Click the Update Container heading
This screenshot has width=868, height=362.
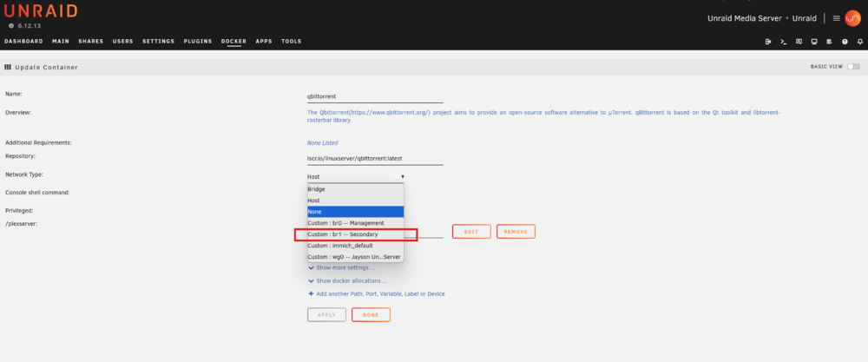tap(47, 67)
